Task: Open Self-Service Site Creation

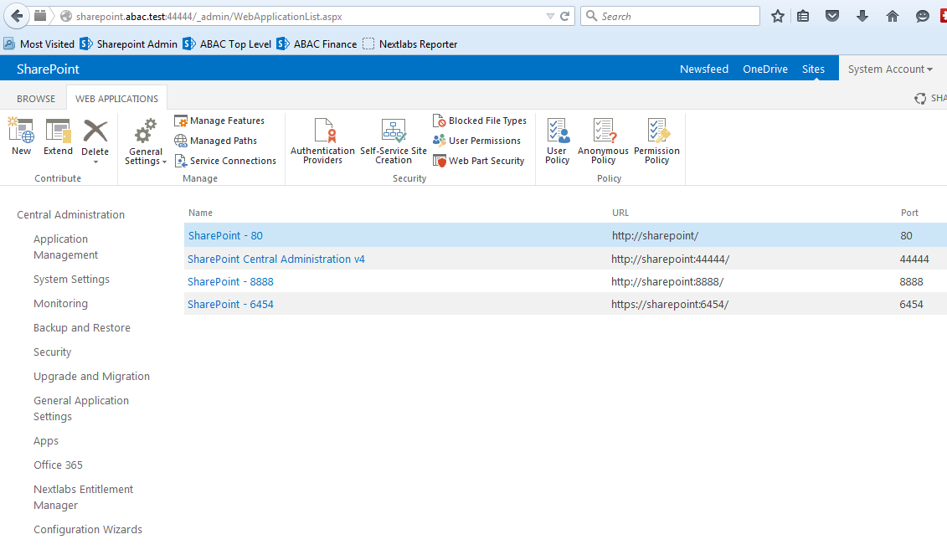Action: (394, 141)
